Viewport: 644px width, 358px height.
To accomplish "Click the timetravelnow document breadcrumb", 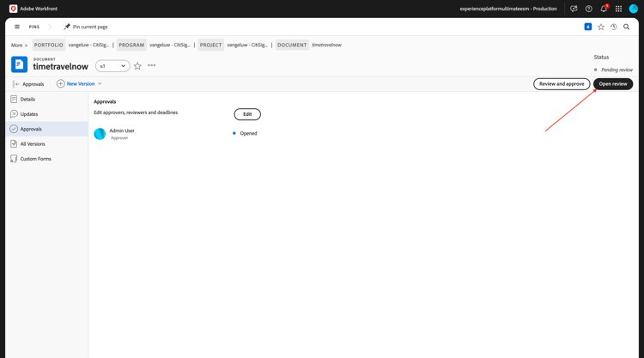I will (x=326, y=45).
